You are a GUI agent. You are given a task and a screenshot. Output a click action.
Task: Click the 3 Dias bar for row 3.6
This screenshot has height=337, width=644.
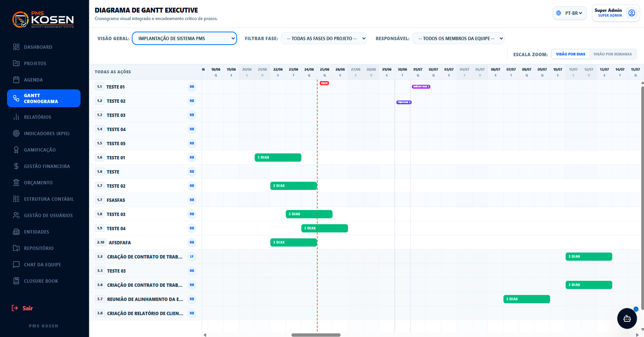pos(589,285)
